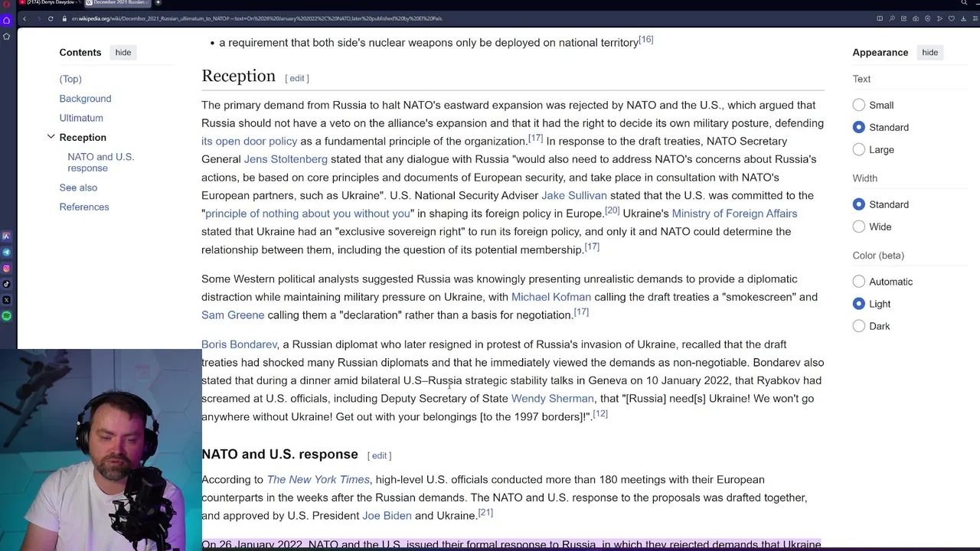Hide the Appearance panel
980x551 pixels.
929,53
